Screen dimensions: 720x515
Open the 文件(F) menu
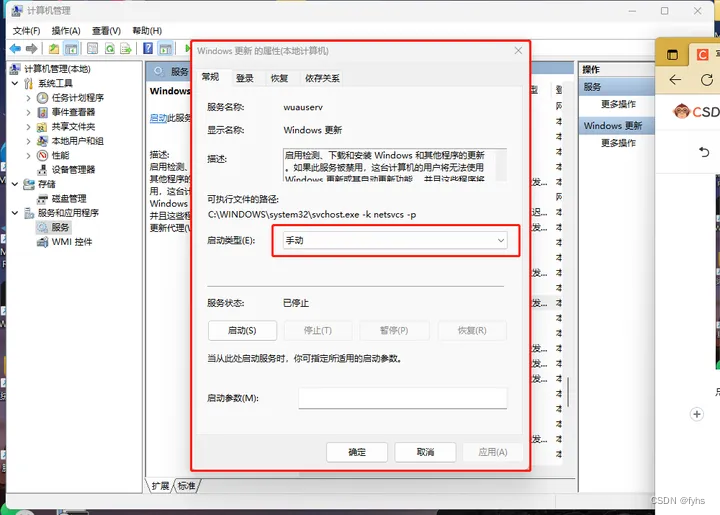(26, 31)
